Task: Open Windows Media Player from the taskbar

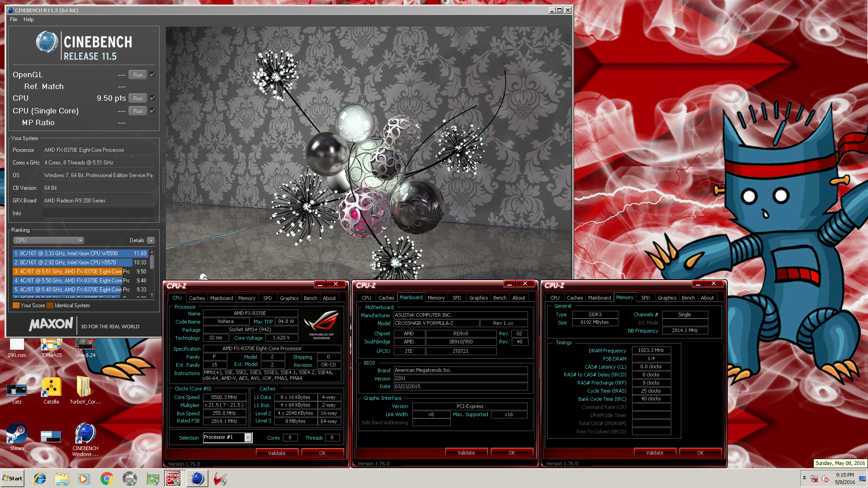Action: coord(84,479)
